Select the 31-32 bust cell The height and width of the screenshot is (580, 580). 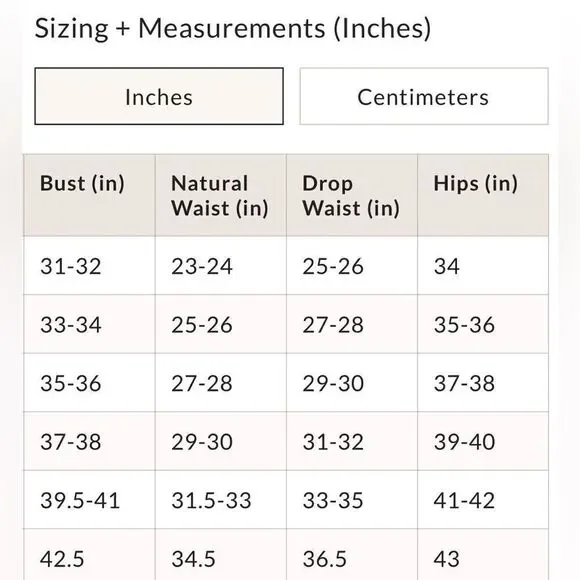(89, 266)
